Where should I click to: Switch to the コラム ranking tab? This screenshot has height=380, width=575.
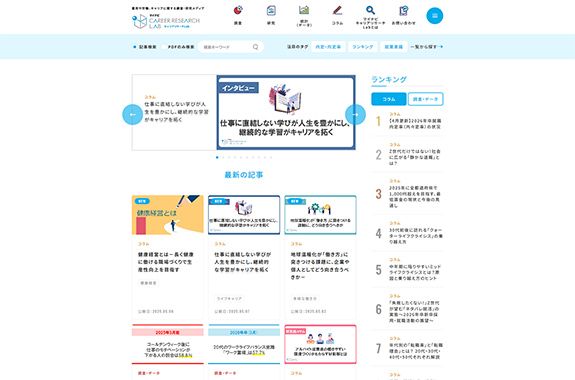389,99
